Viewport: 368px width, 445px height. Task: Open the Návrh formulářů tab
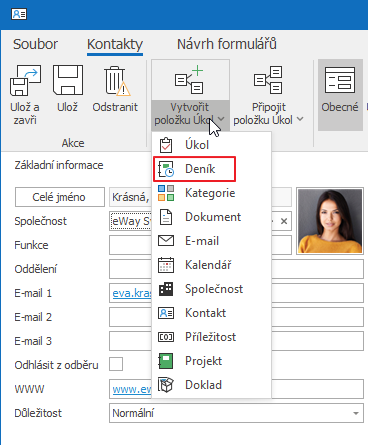227,44
